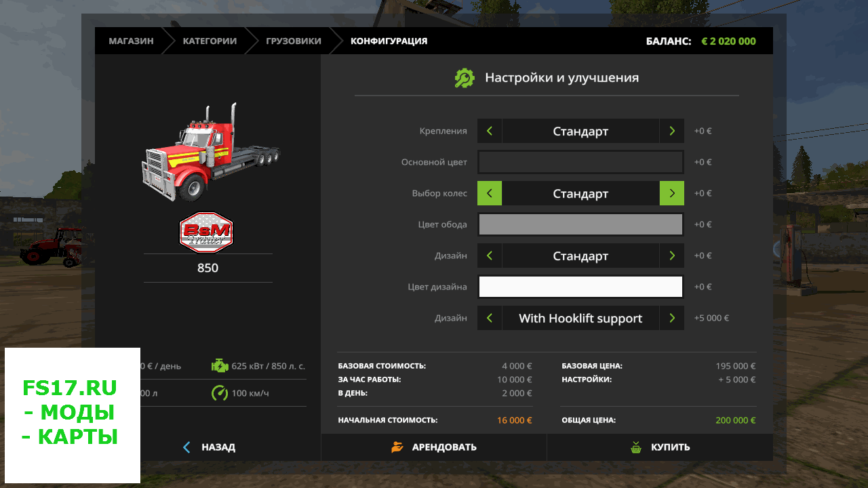Open the Цвет обода gray color swatch
Screen dimensions: 868x488
(580, 224)
